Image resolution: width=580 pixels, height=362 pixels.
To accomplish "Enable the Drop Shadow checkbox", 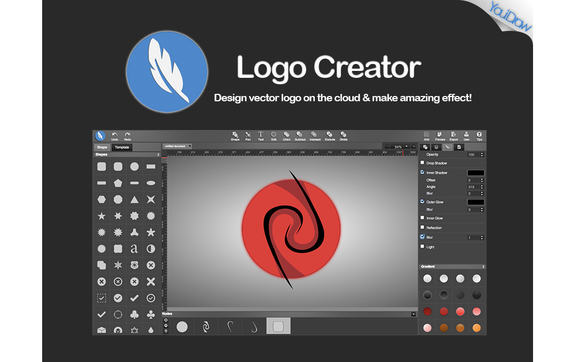I will click(422, 163).
